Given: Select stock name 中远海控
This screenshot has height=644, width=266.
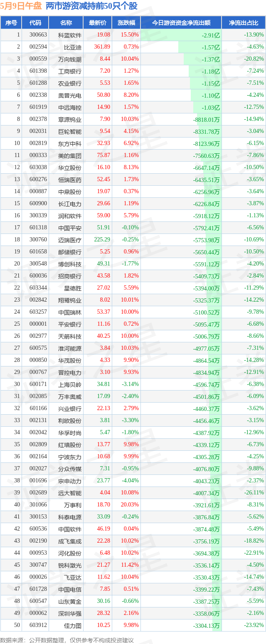Looking at the screenshot, I should [x=70, y=107].
